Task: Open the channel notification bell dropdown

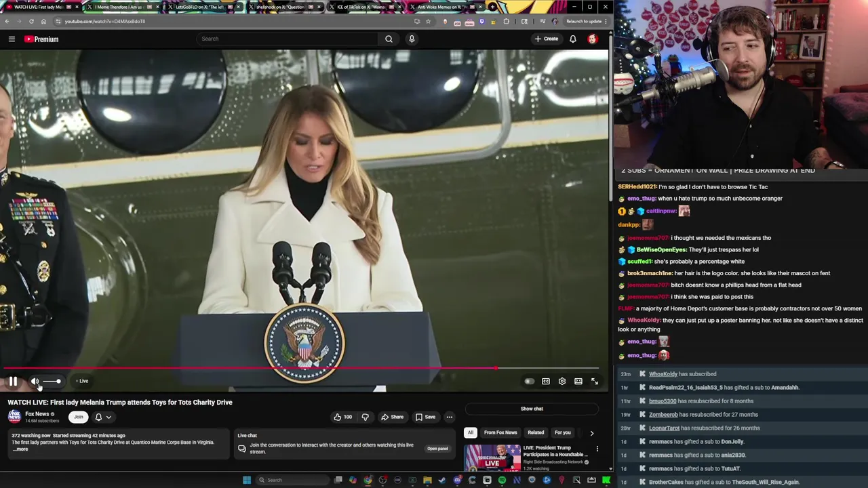Action: [102, 417]
